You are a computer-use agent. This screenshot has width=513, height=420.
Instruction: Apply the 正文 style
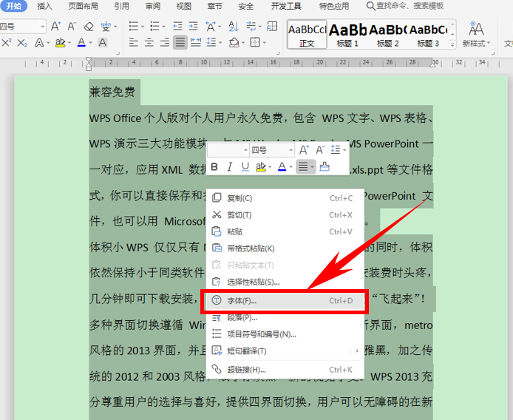pyautogui.click(x=307, y=34)
